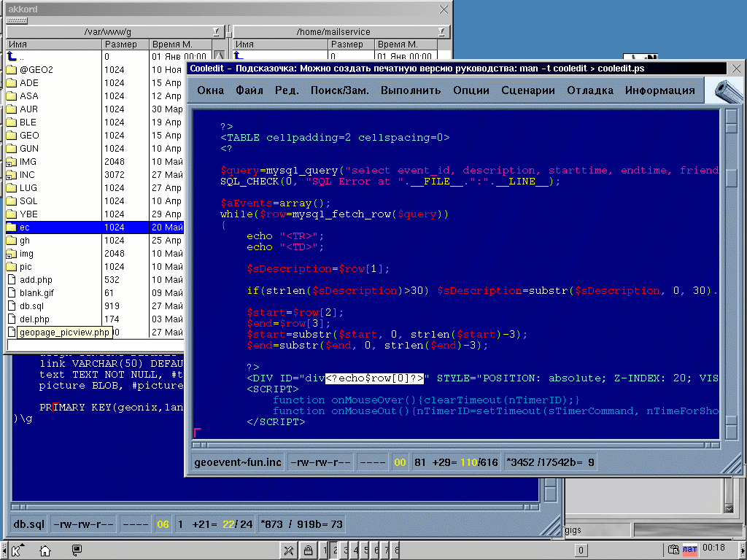Click the parent directory up-arrow icon
Screen dimensions: 747x560
pyautogui.click(x=11, y=57)
